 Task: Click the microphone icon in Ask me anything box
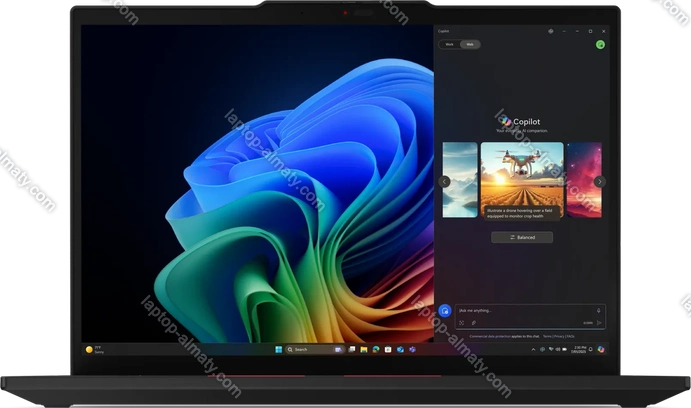point(598,310)
